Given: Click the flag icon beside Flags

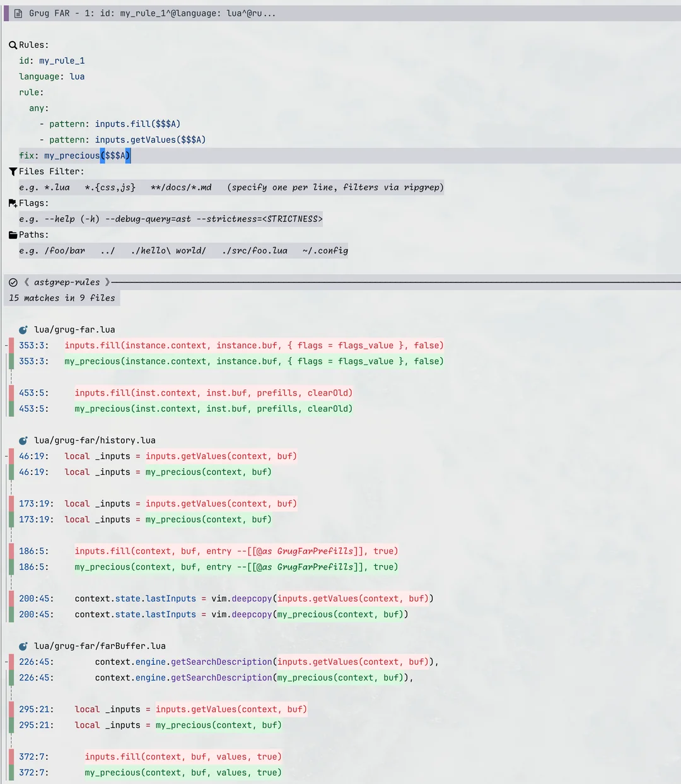Looking at the screenshot, I should tap(13, 203).
